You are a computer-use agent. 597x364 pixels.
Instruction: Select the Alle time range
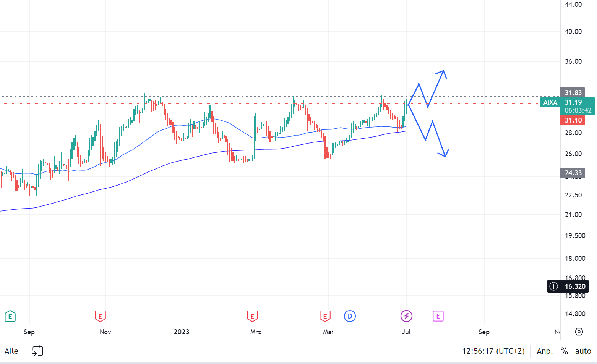click(11, 351)
